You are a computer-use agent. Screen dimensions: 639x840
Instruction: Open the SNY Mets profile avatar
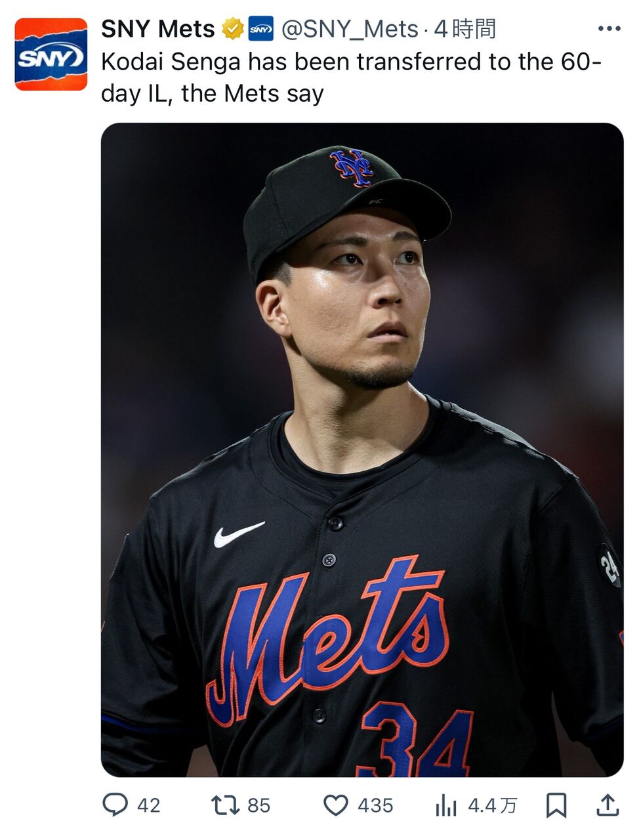coord(51,54)
